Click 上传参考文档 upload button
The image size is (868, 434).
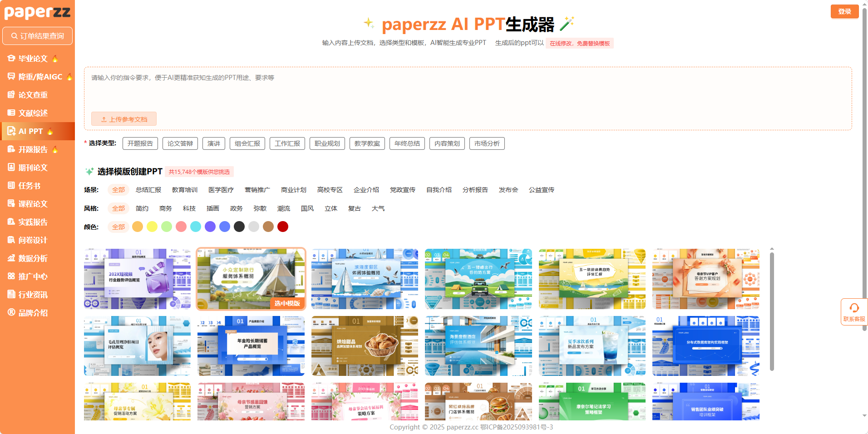124,119
